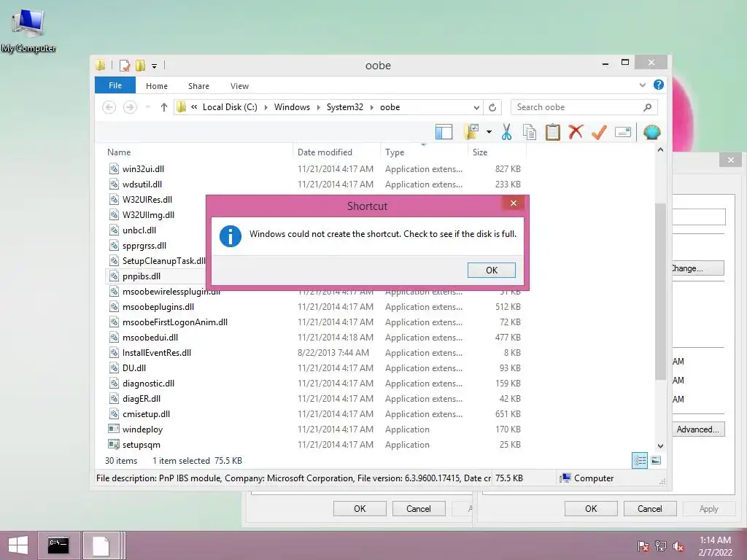Close the Shortcut error dialog
747x560 pixels.
tap(513, 203)
